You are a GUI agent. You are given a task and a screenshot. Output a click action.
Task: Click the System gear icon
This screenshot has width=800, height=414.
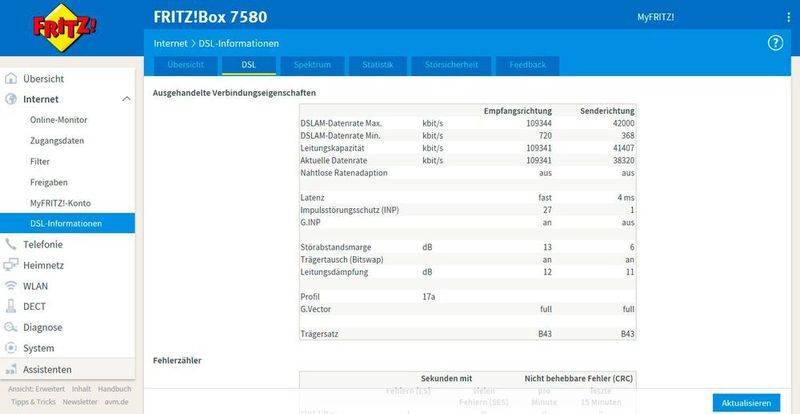11,348
